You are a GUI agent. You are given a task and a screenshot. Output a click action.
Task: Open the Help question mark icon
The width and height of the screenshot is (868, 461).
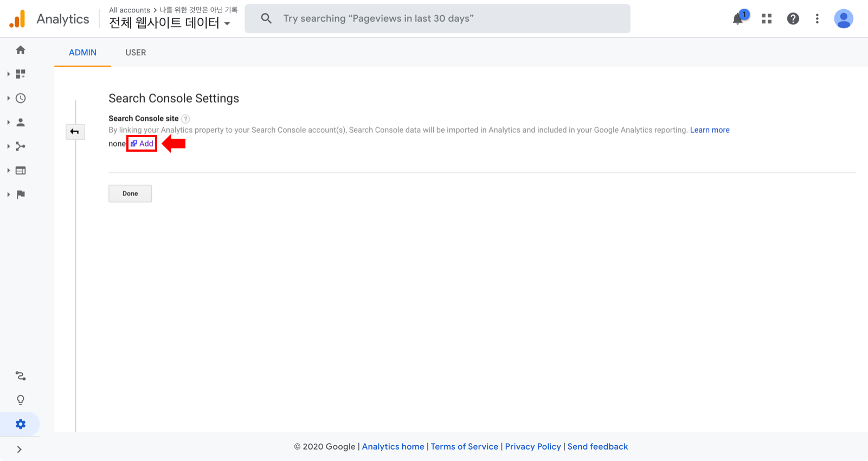click(x=793, y=19)
